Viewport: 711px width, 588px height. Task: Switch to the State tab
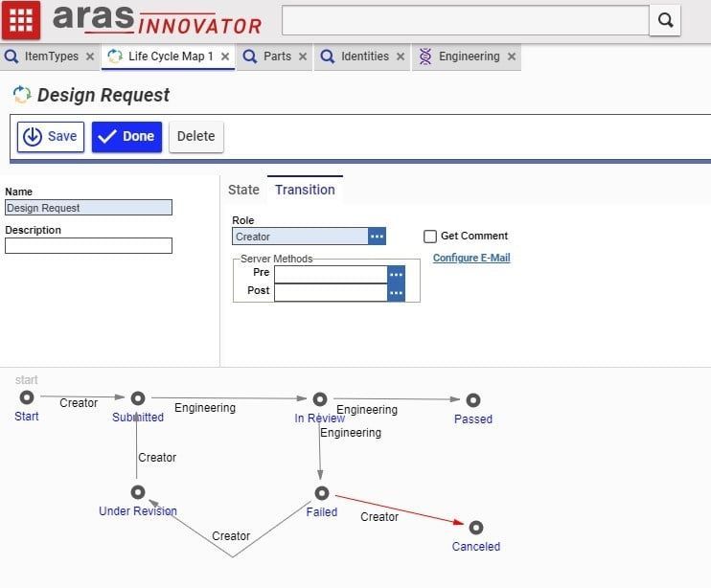pyautogui.click(x=243, y=190)
